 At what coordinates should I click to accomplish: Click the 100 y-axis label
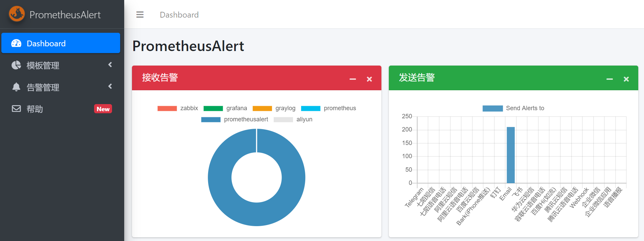(407, 156)
